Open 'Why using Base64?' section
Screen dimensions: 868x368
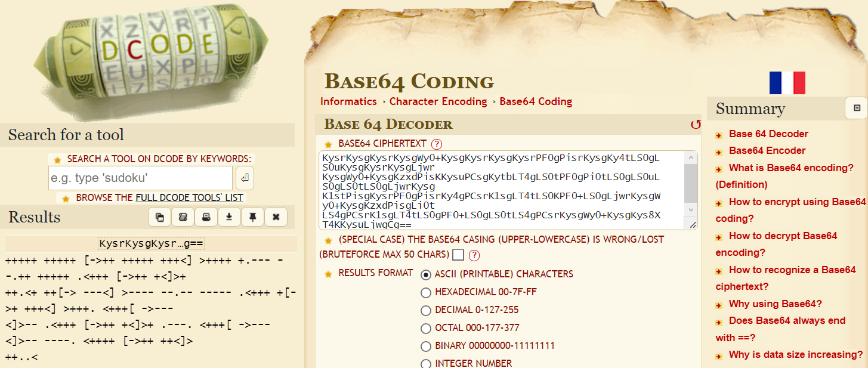(776, 304)
